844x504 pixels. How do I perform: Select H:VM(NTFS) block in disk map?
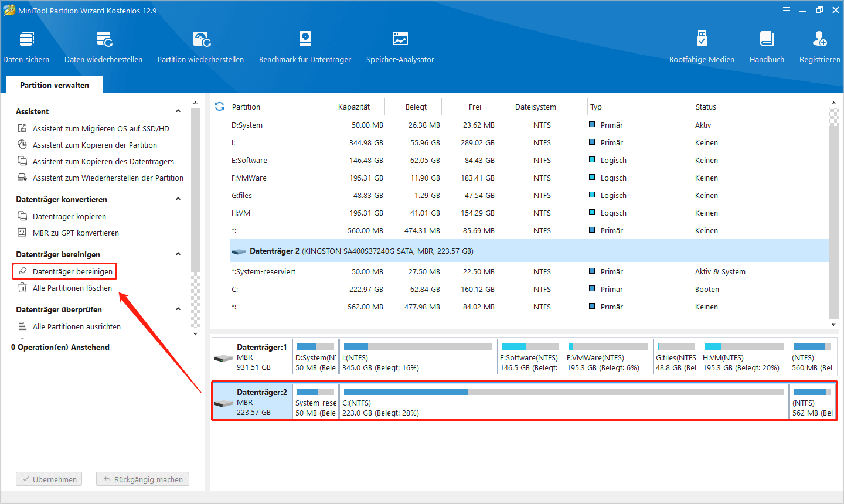click(x=744, y=357)
